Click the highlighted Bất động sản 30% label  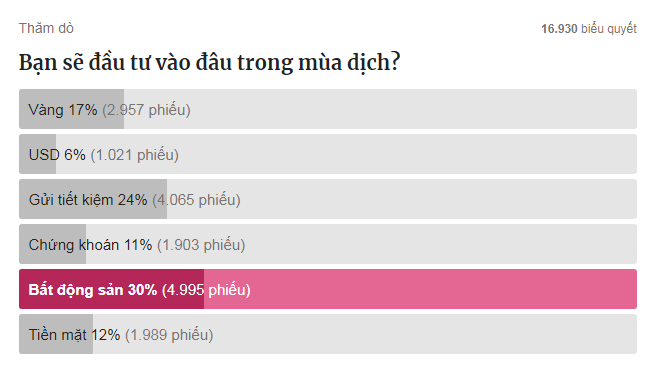[93, 289]
